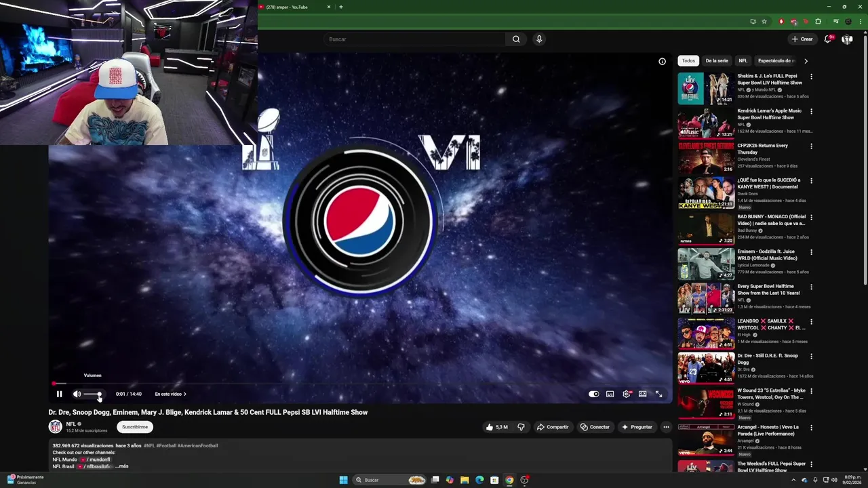Open Chrome three-dot menu

(860, 22)
